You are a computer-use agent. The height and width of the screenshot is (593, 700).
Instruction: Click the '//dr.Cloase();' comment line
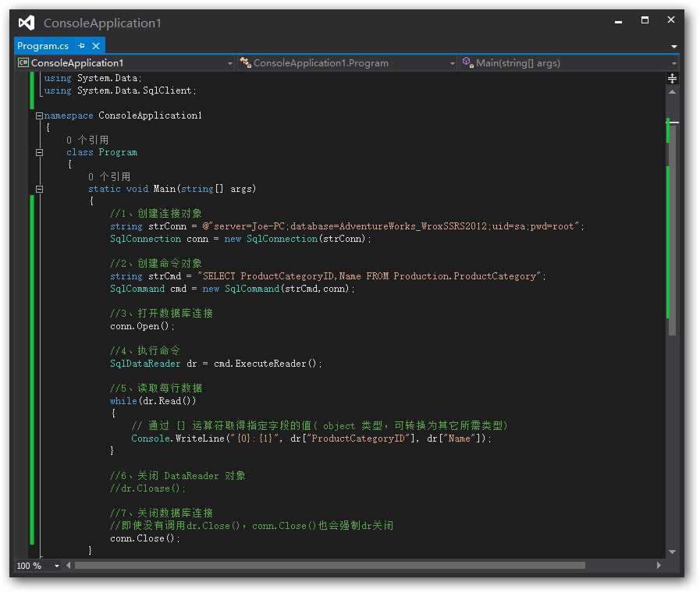147,488
